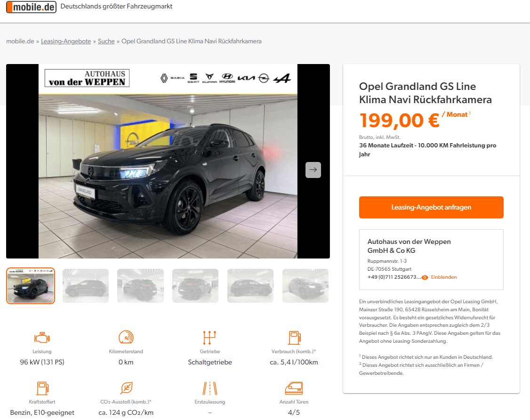Select the second car side-view thumbnail
This screenshot has height=420, width=530.
pyautogui.click(x=86, y=286)
